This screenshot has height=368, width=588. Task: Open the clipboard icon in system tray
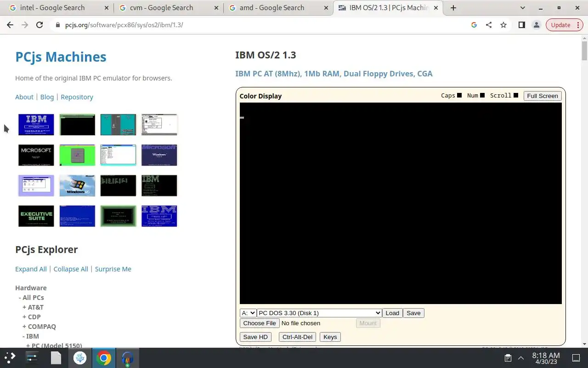coord(508,358)
